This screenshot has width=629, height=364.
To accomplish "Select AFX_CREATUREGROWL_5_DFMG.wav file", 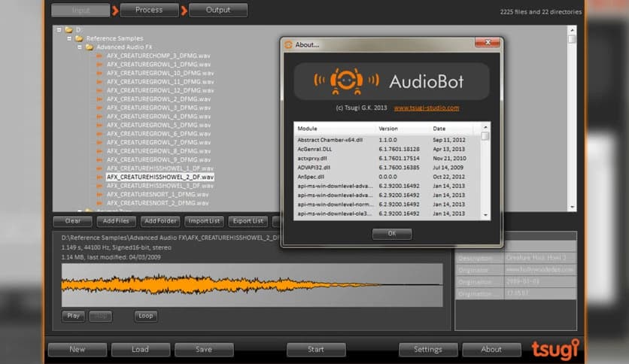I will [159, 125].
